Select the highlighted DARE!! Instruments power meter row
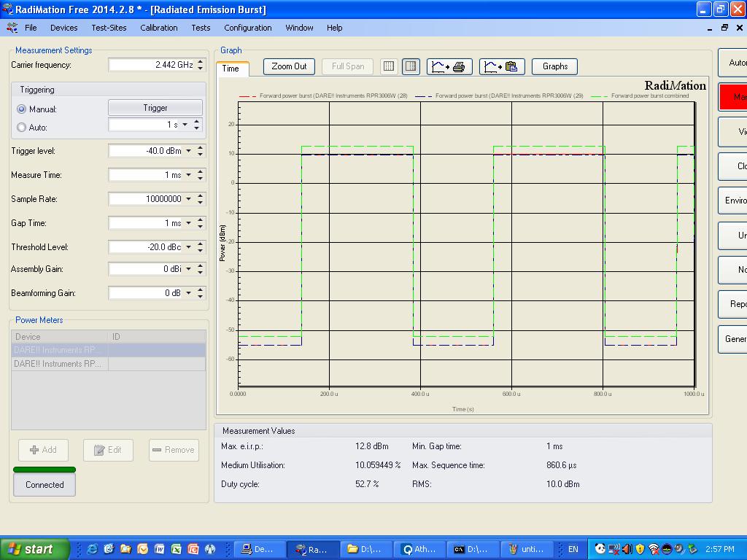The height and width of the screenshot is (560, 747). (109, 350)
